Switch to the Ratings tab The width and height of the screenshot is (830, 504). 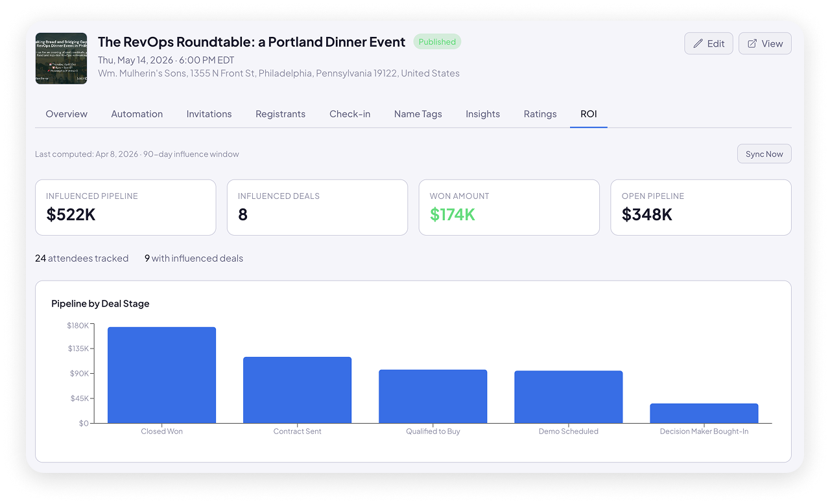tap(539, 114)
